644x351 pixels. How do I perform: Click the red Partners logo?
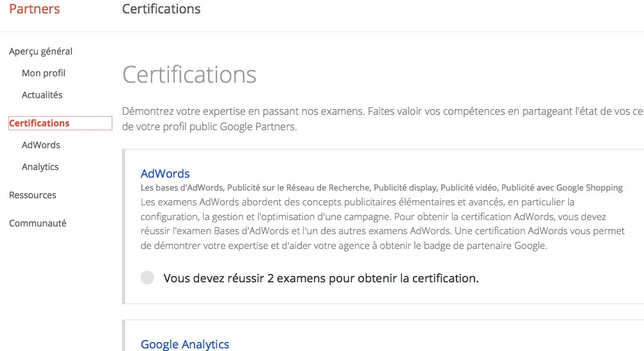point(35,9)
